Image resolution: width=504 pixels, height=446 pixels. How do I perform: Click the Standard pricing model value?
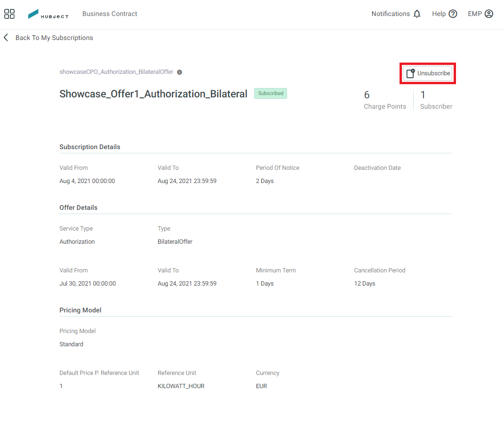72,344
